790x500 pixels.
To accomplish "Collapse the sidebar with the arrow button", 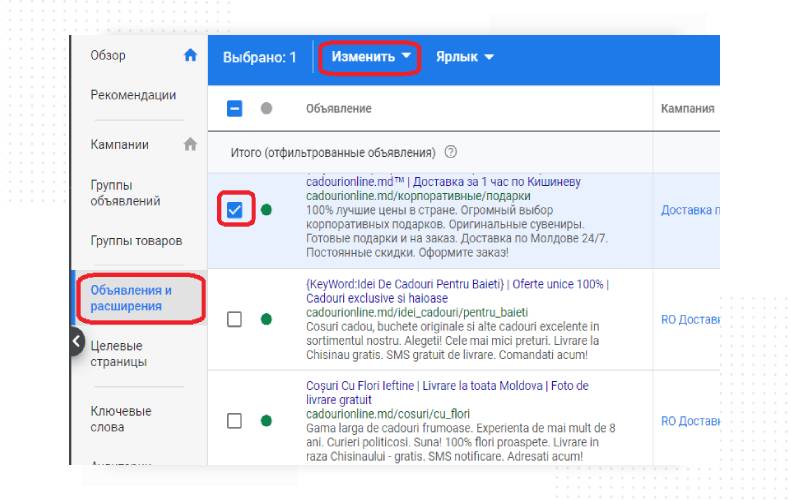I will (76, 341).
